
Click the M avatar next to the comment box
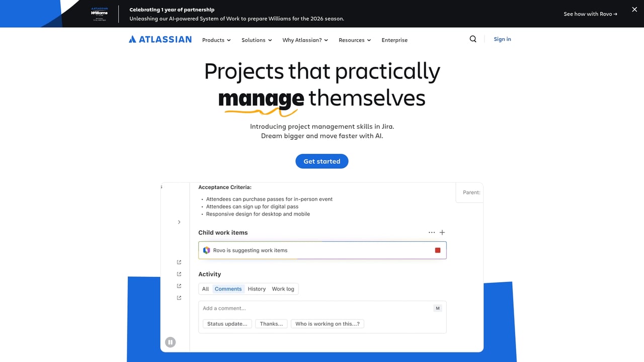437,308
